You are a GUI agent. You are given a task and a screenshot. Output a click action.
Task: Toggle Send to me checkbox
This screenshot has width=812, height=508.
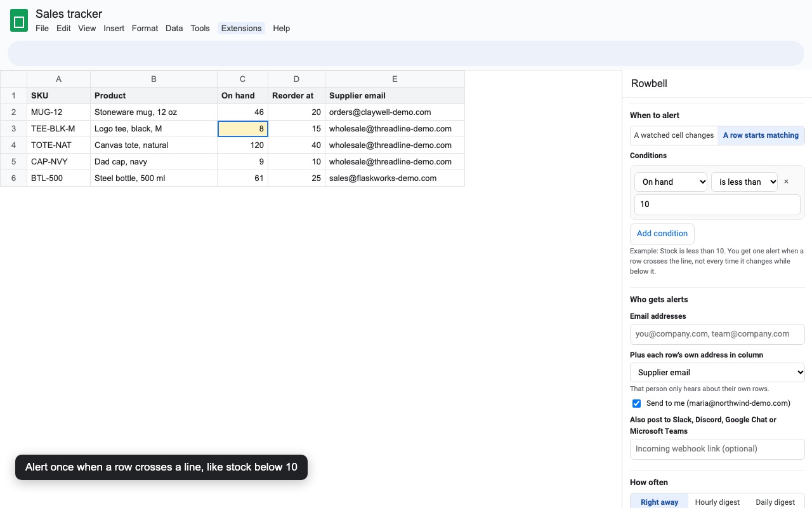[636, 403]
